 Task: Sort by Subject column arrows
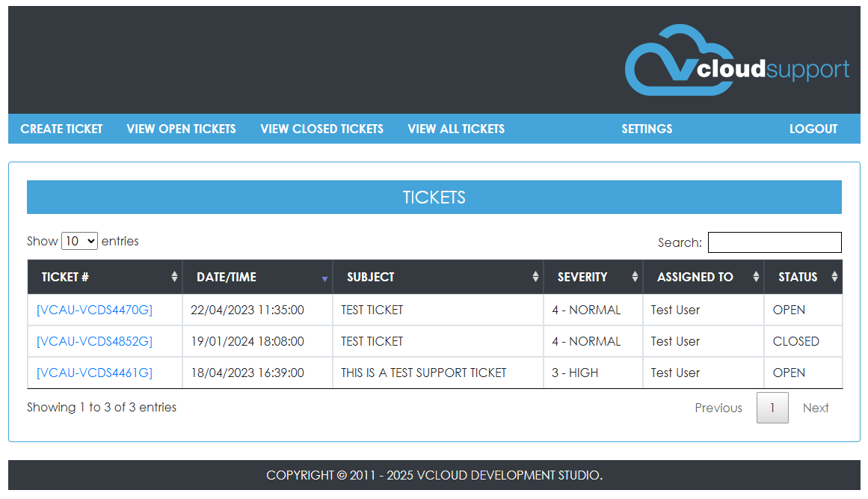[x=535, y=277]
